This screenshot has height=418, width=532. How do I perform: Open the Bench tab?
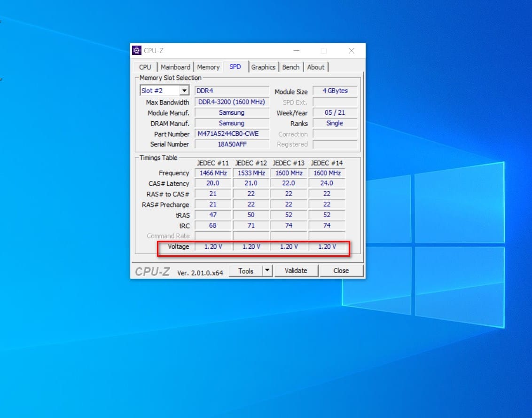(x=291, y=67)
